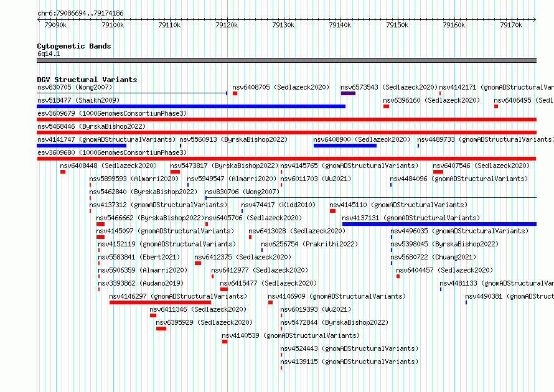
Task: Select nsv4145110 gnomAD label
Action: [x=398, y=205]
